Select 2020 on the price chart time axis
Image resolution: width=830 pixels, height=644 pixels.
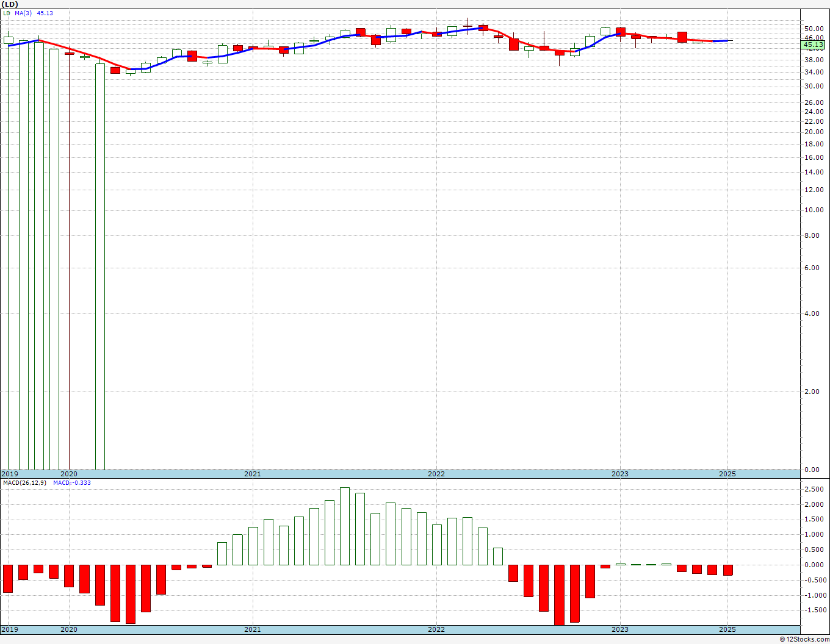coord(69,474)
